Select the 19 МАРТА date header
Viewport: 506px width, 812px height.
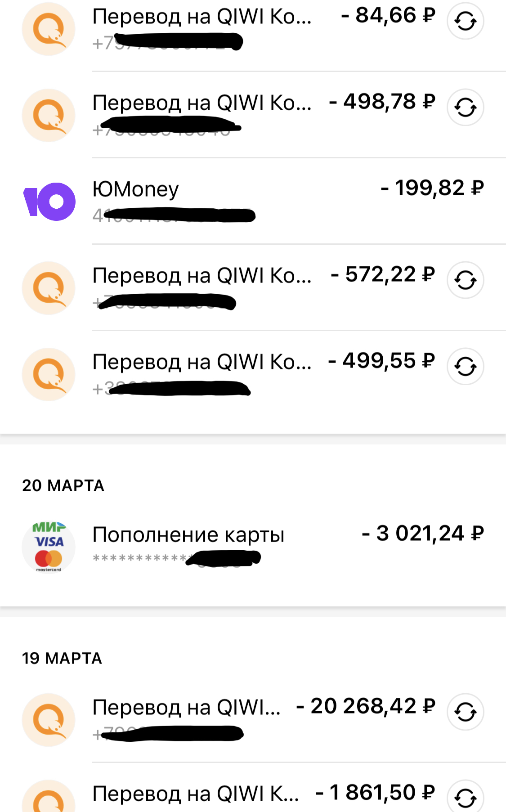(x=62, y=659)
